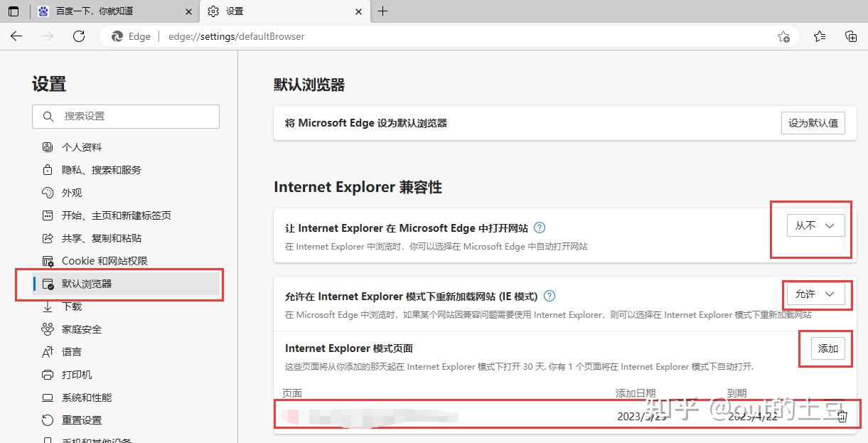Close the 百度一下 tab
868x443 pixels.
pos(188,11)
